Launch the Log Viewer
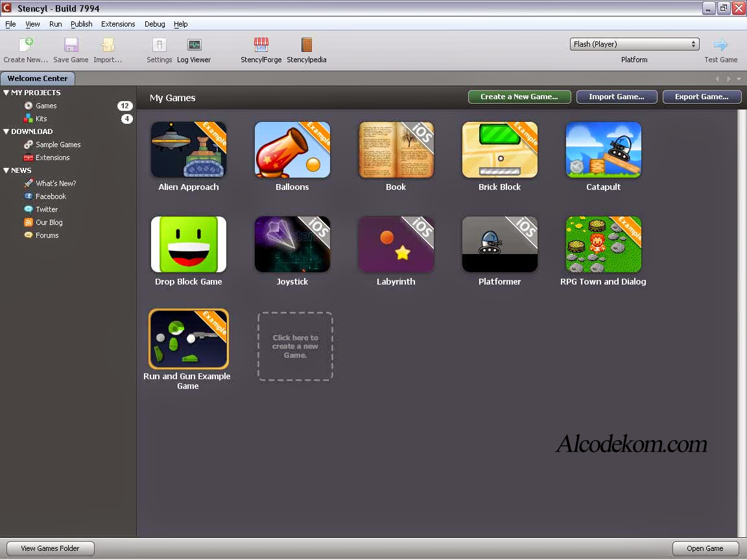 click(x=193, y=49)
